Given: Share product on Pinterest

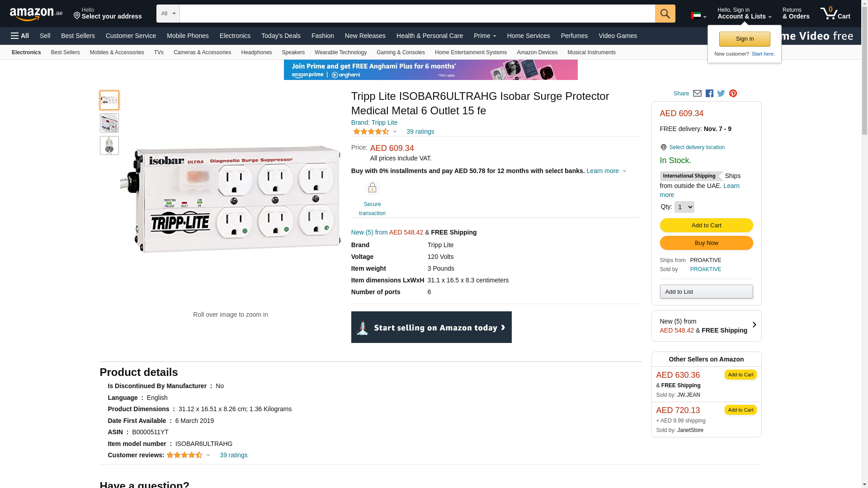Looking at the screenshot, I should click(x=733, y=94).
